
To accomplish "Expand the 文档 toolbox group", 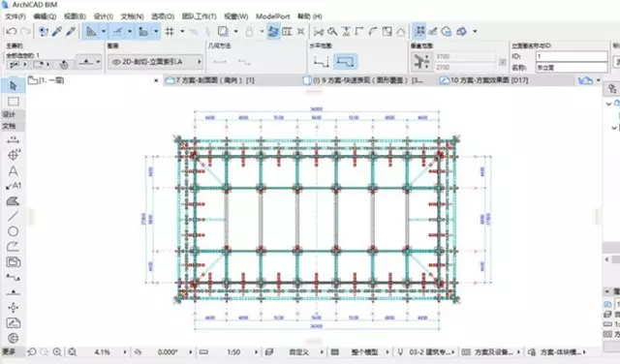I will 13,126.
